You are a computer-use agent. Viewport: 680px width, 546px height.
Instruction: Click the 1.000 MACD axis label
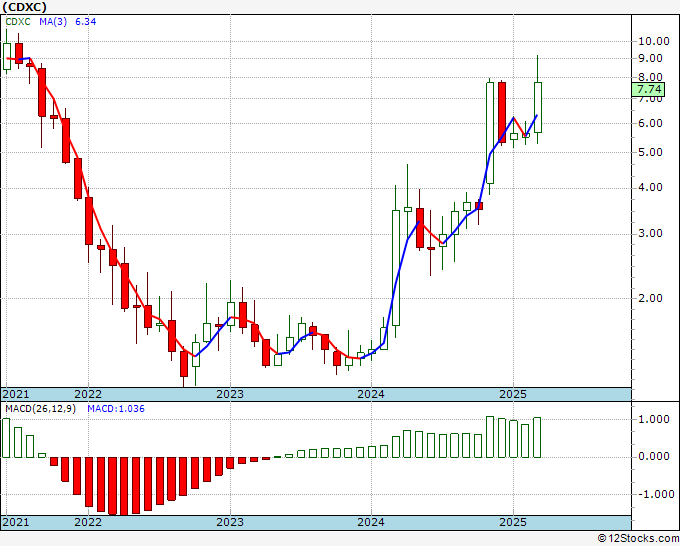[654, 419]
